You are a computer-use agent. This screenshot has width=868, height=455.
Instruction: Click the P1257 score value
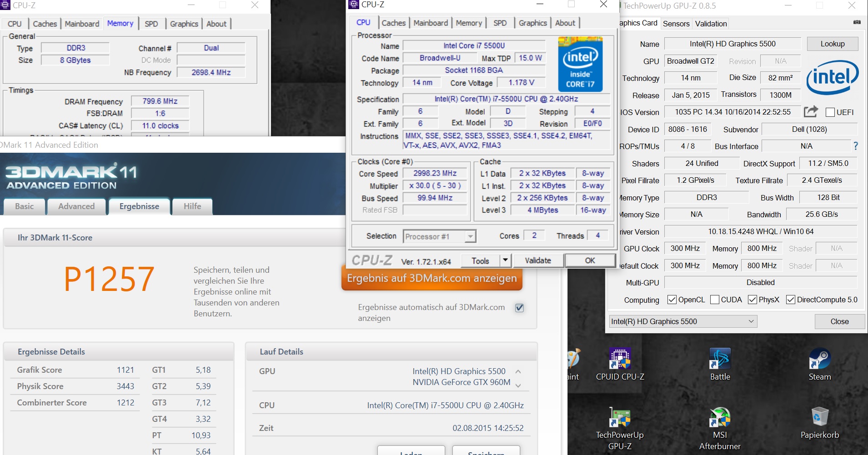pyautogui.click(x=109, y=279)
